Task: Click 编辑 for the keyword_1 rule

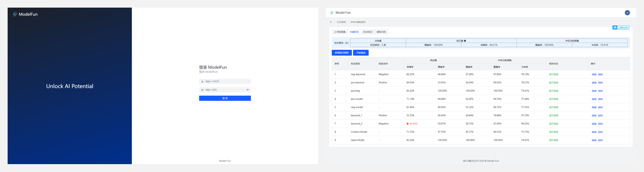Action: point(594,116)
